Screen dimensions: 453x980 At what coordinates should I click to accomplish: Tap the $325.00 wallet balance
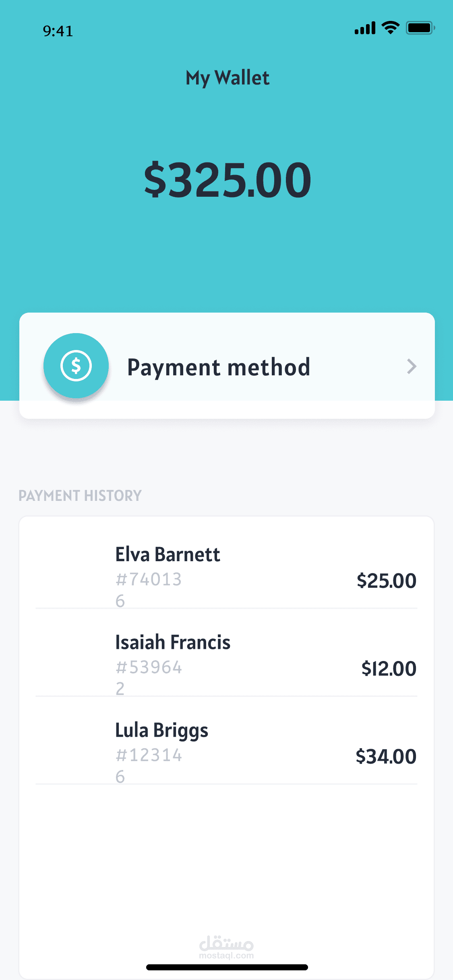[228, 180]
